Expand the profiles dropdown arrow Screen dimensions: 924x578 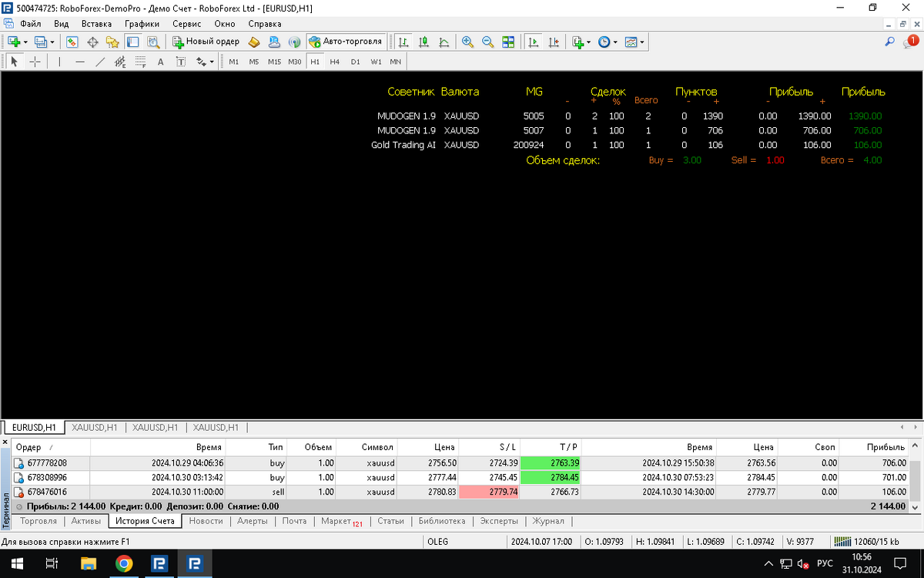pyautogui.click(x=52, y=42)
